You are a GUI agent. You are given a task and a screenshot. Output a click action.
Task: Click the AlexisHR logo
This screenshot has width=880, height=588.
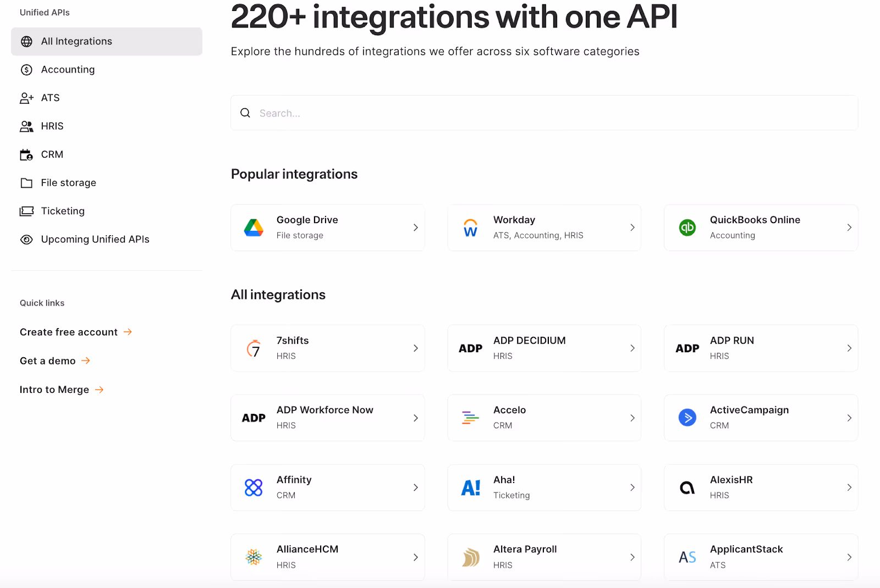[x=687, y=487]
